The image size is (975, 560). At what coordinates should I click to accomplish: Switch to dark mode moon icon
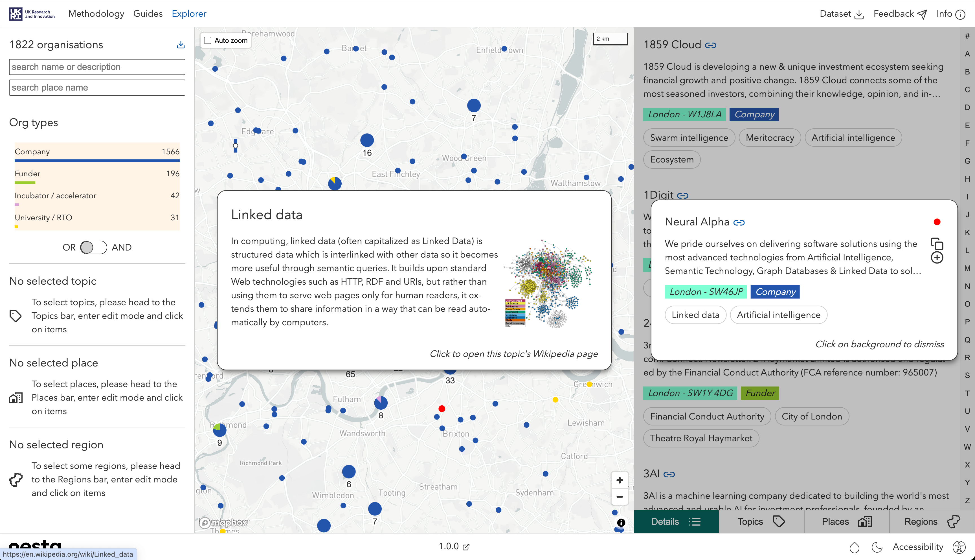click(877, 546)
